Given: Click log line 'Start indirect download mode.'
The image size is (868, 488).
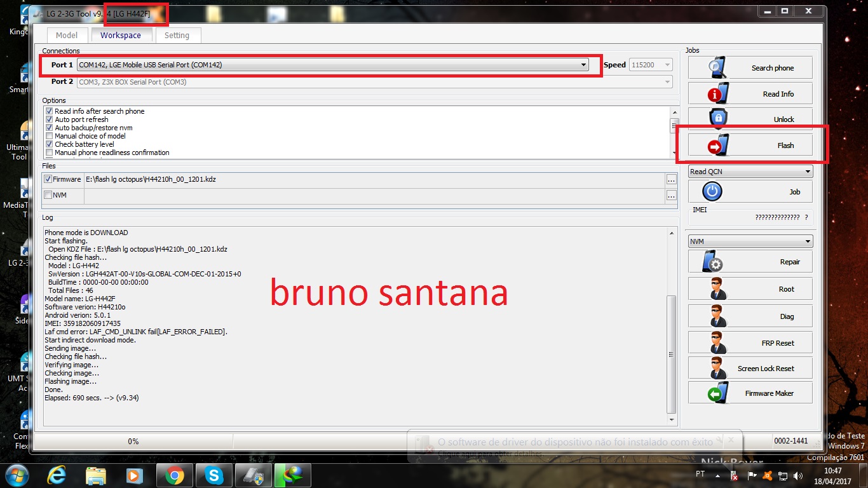Looking at the screenshot, I should tap(90, 340).
